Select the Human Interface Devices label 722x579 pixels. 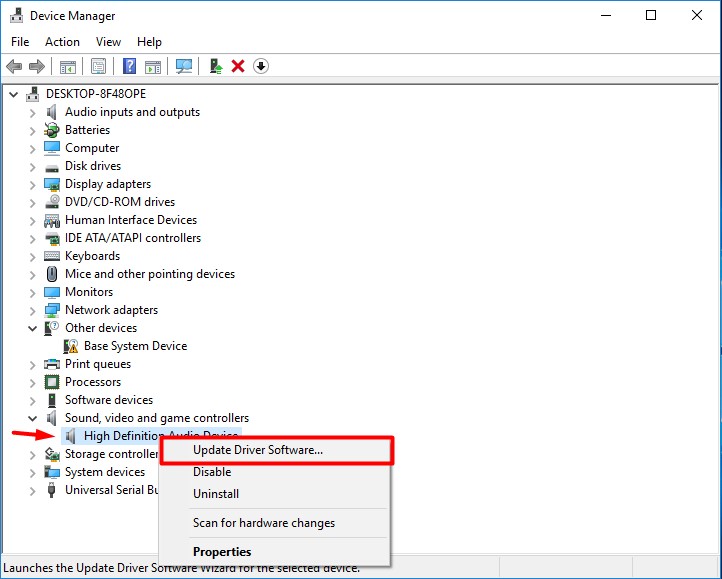[131, 220]
